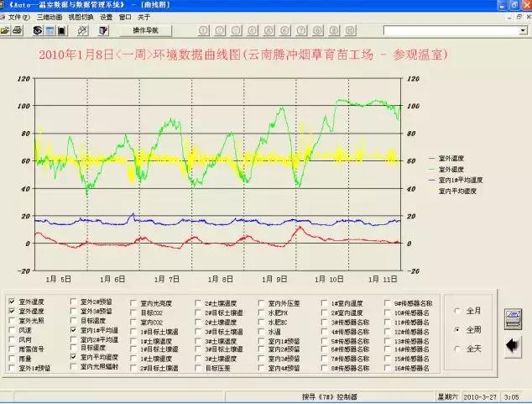The image size is (532, 404).
Task: Click the open folder icon in toolbar
Action: click(6, 31)
